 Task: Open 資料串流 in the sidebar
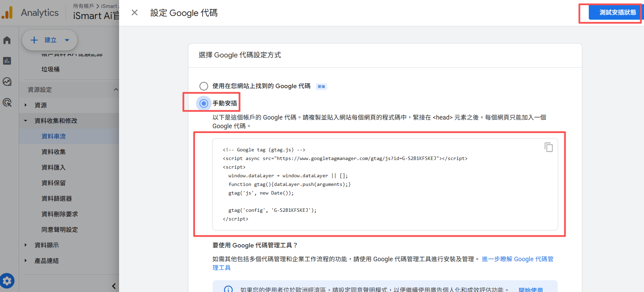point(53,136)
